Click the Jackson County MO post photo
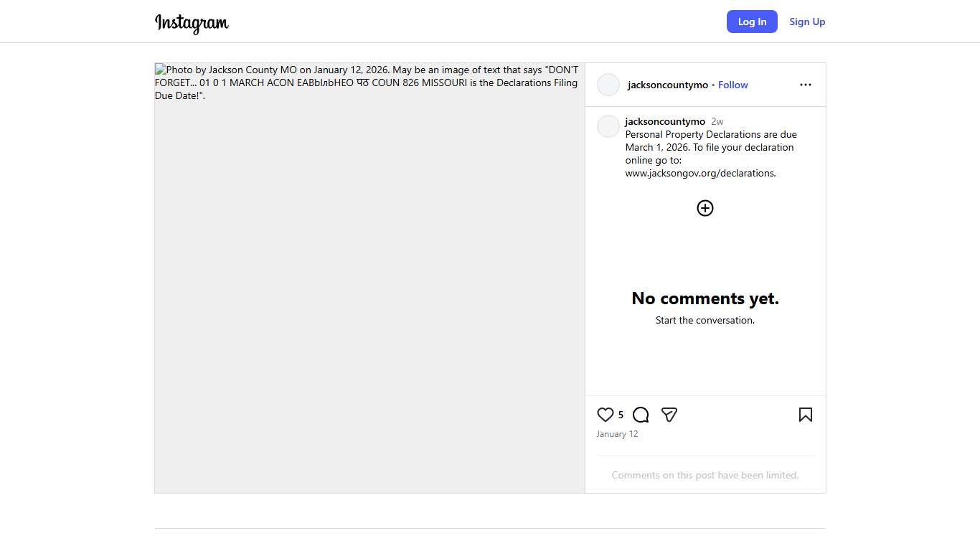The height and width of the screenshot is (551, 980). tap(369, 278)
